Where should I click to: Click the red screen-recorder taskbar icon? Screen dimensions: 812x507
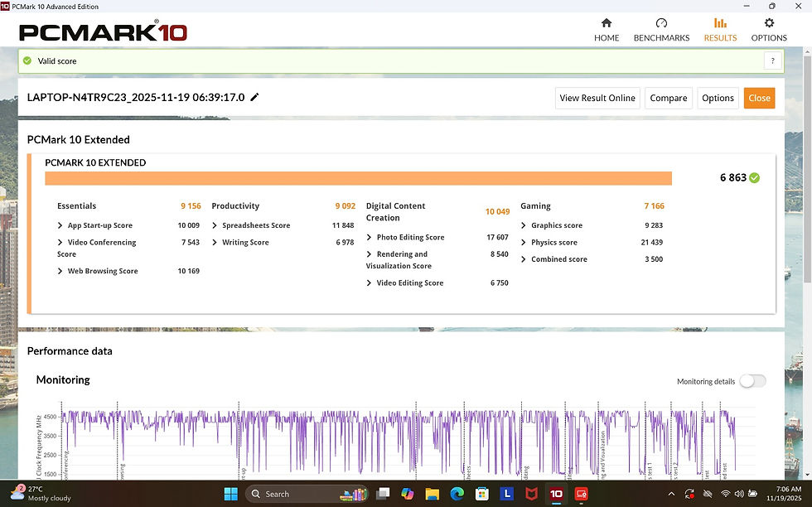[582, 494]
